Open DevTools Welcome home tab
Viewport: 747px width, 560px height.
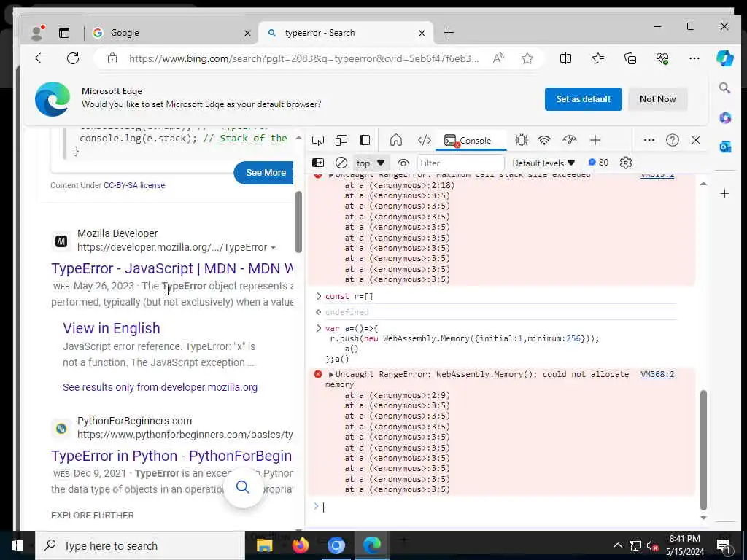pos(396,140)
